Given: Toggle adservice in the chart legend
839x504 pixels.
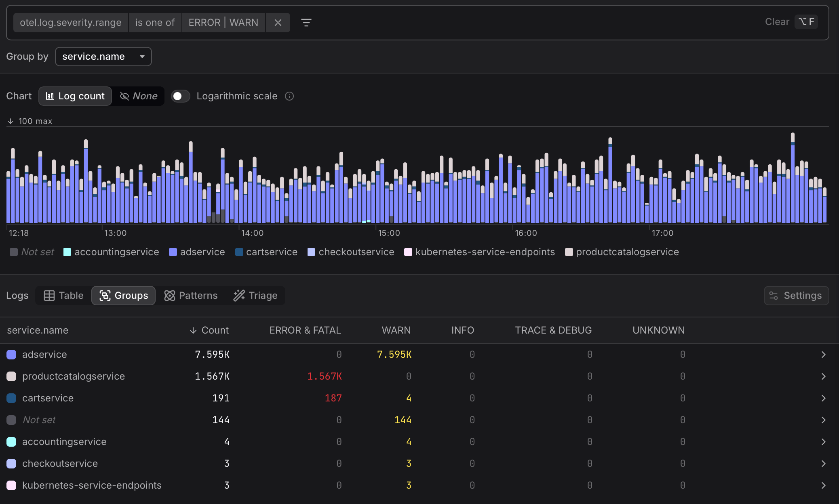Looking at the screenshot, I should (197, 252).
